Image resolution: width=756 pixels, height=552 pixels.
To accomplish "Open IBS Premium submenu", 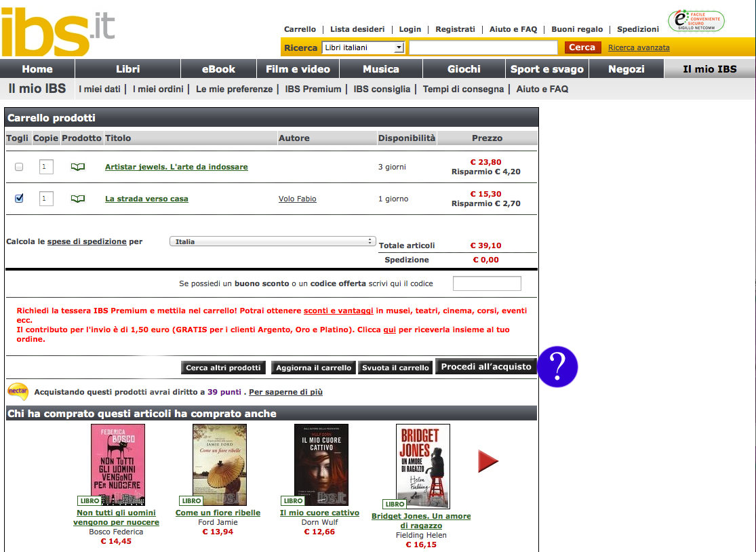I will (x=313, y=90).
